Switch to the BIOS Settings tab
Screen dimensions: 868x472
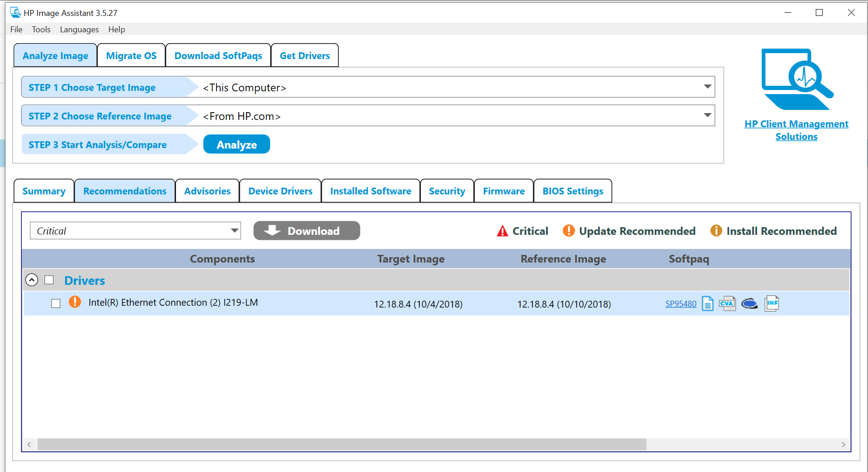572,191
